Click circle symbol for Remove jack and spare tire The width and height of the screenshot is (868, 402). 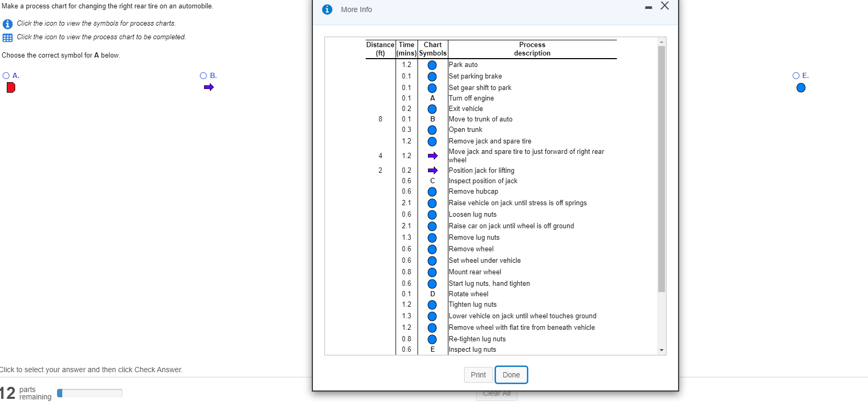[432, 141]
